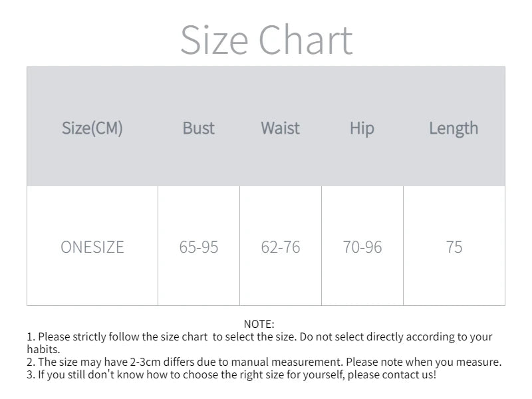Screen dimensions: 532x399
Task: Click the "ONESIZE" row label
Action: [92, 247]
